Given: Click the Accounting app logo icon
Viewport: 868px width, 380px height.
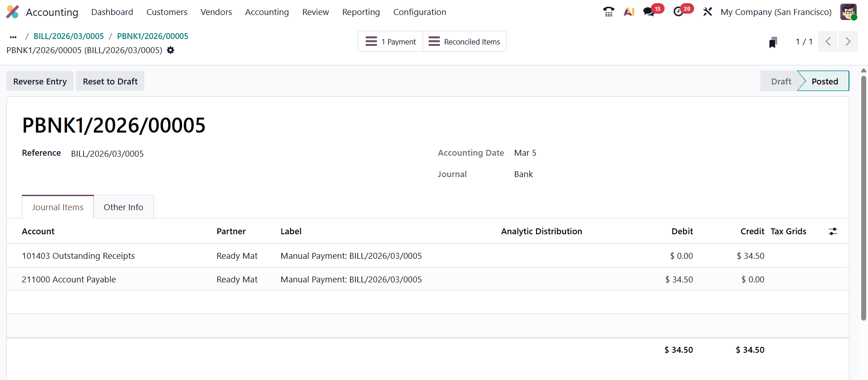Looking at the screenshot, I should tap(13, 12).
